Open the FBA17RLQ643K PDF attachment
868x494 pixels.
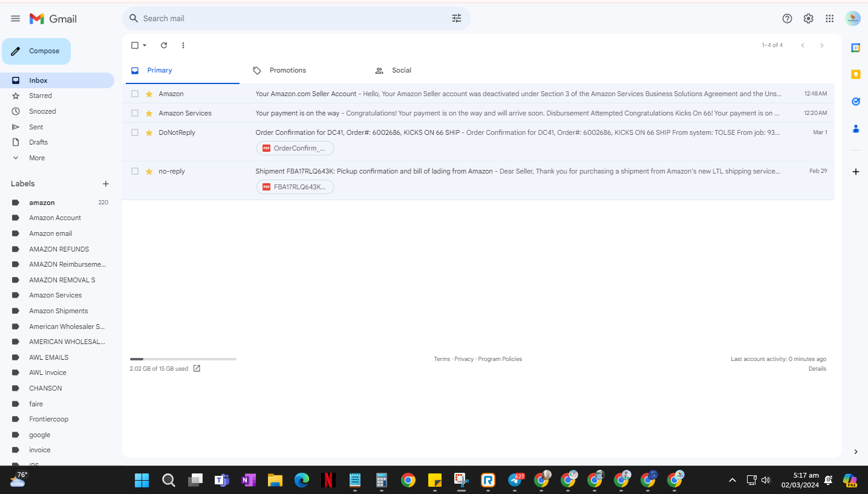point(295,187)
